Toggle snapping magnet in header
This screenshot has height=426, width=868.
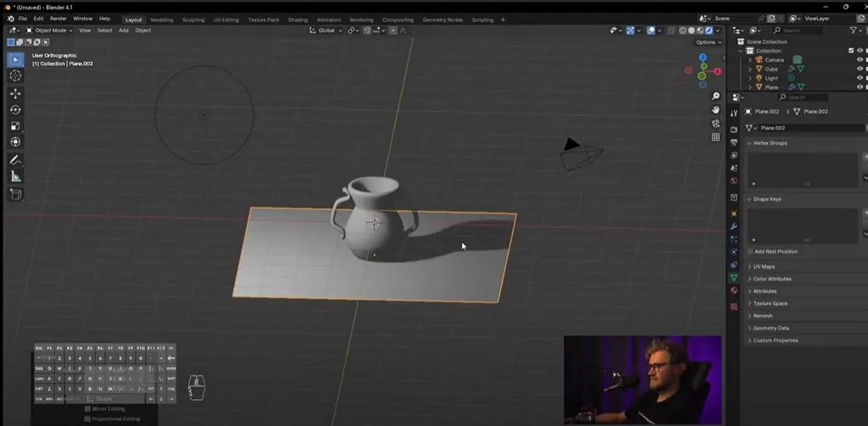[367, 30]
